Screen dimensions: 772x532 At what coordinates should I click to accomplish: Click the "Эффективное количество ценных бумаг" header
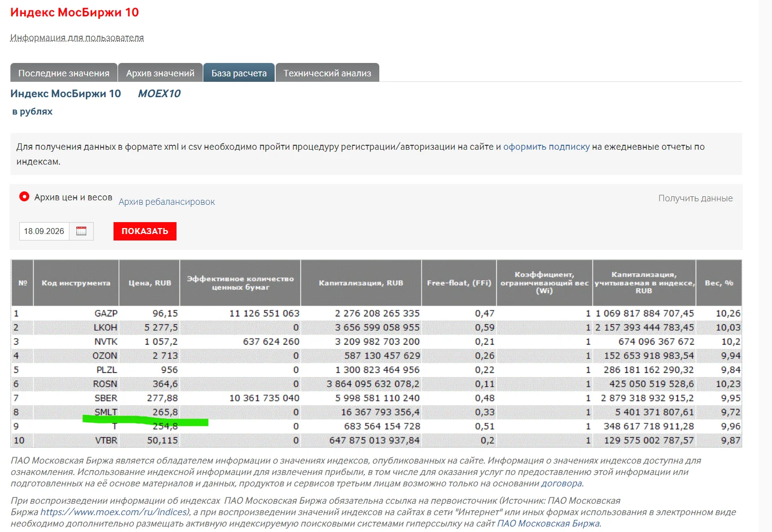tap(240, 283)
